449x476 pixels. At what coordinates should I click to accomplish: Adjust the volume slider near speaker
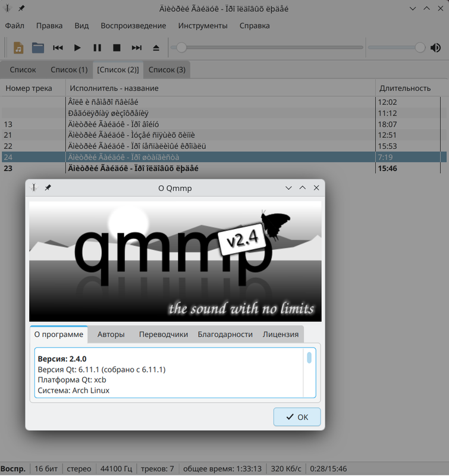tap(397, 48)
